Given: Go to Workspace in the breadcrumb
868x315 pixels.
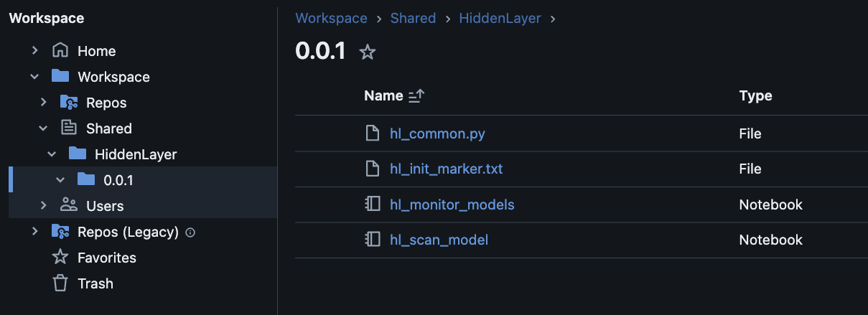Looking at the screenshot, I should pyautogui.click(x=331, y=18).
